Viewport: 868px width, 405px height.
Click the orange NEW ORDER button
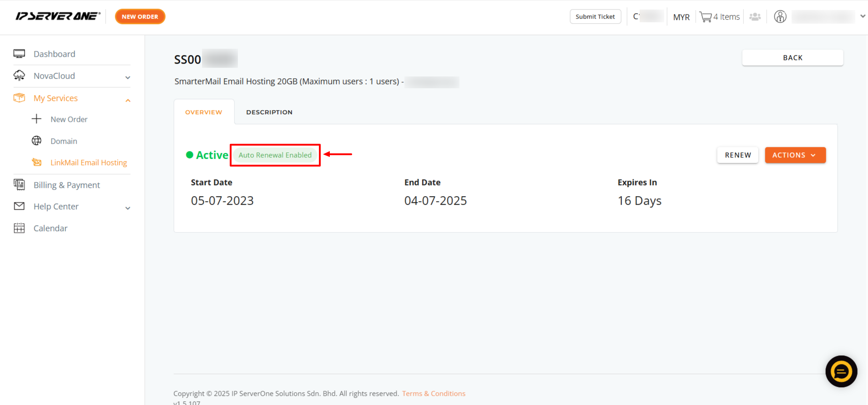click(140, 16)
